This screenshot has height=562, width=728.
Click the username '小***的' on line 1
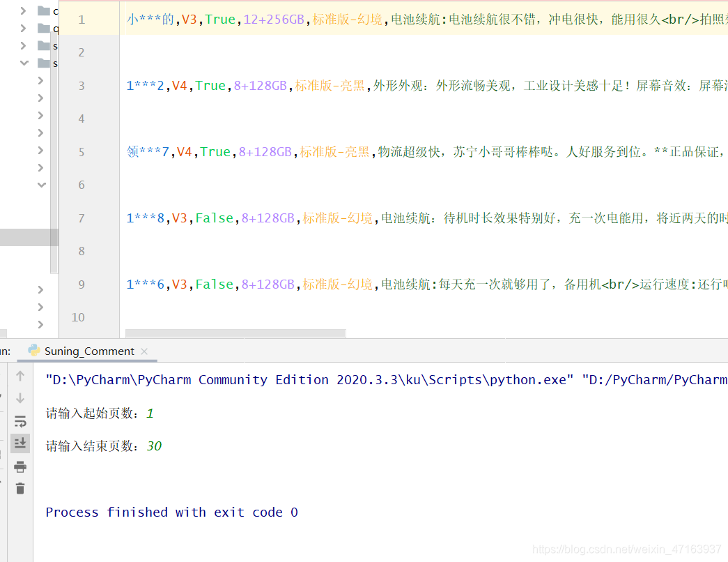click(x=150, y=20)
